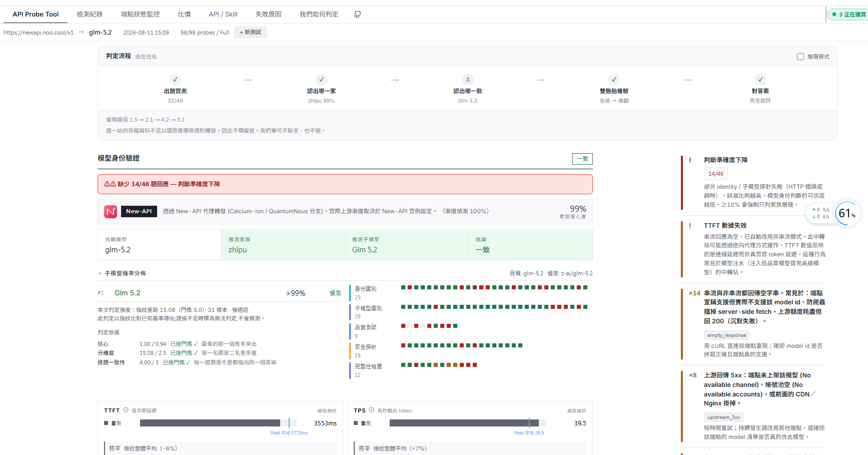Click the fleet 平均 36.9 label
Screen dimensions: 868x455
point(529,433)
